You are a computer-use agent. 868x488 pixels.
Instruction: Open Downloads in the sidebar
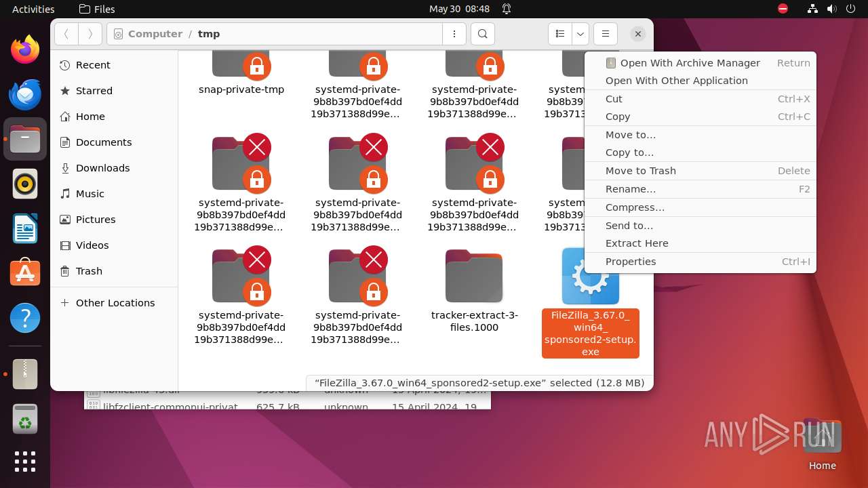pos(114,168)
